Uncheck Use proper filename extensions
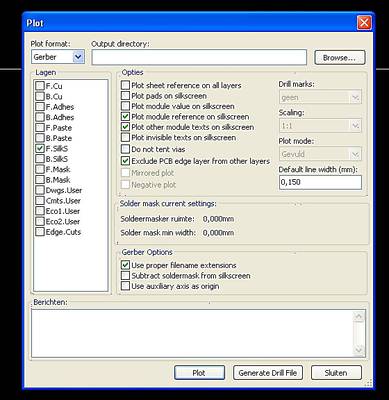The image size is (389, 400). pos(125,265)
